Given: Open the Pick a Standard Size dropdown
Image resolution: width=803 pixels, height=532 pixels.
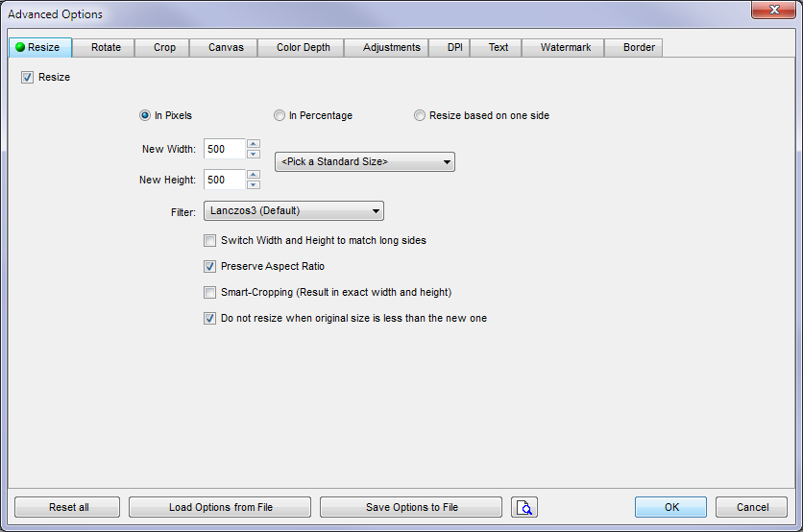Looking at the screenshot, I should pyautogui.click(x=365, y=162).
